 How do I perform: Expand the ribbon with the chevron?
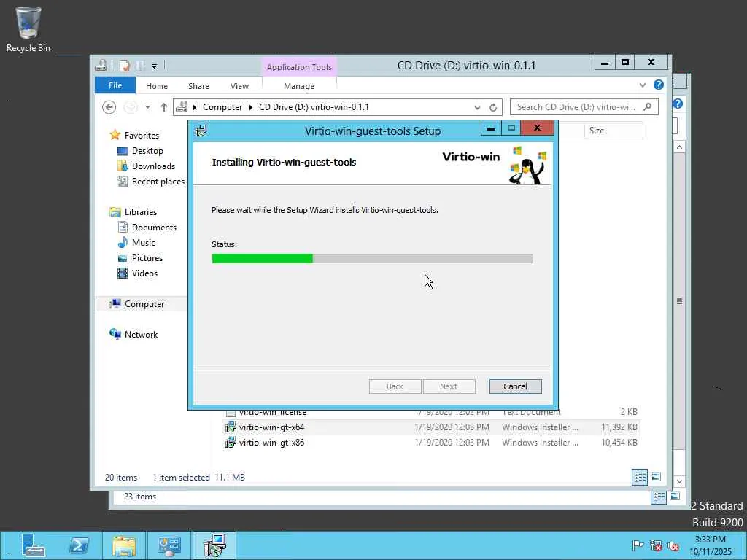pyautogui.click(x=642, y=85)
